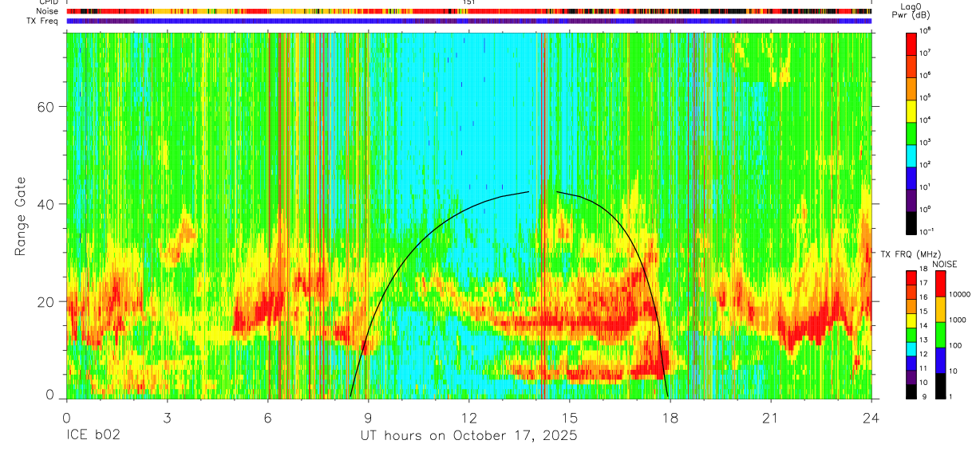This screenshot has height=452, width=980.
Task: Click the 1000 label on NOISE colorbar
Action: 958,320
